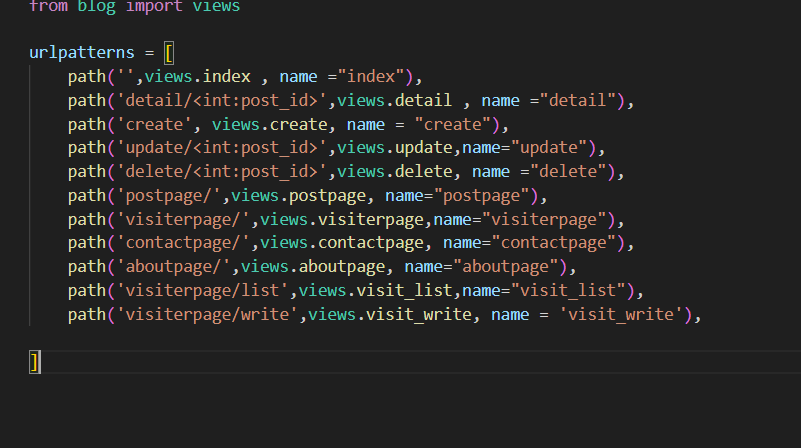Click the 'visit_write' name string
This screenshot has height=448, width=801.
tap(621, 315)
